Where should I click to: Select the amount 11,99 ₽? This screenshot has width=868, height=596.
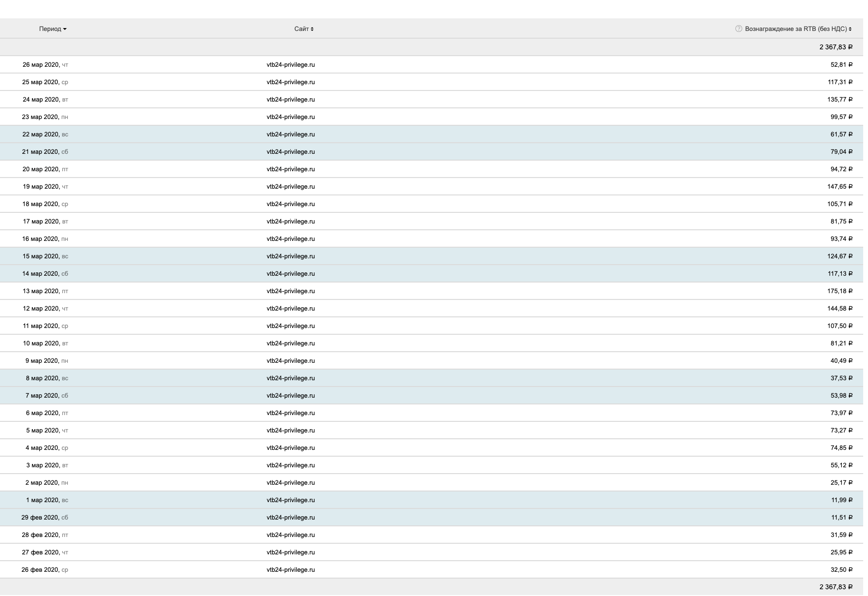click(x=842, y=500)
